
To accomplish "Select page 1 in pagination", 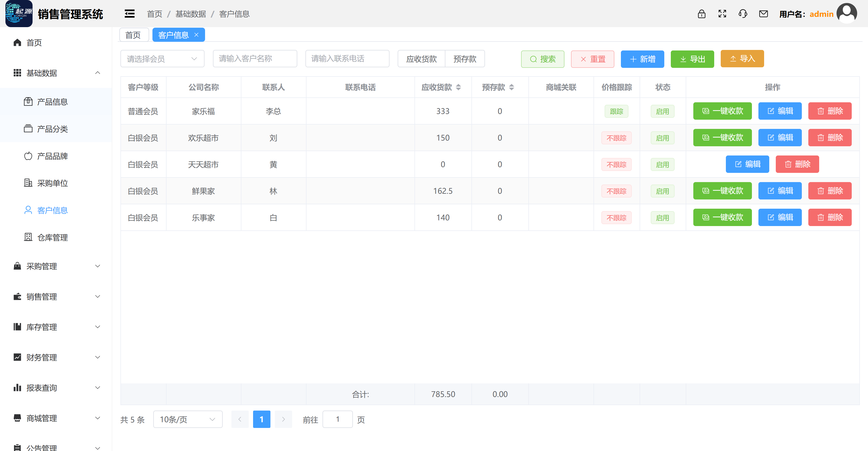I will pyautogui.click(x=261, y=419).
